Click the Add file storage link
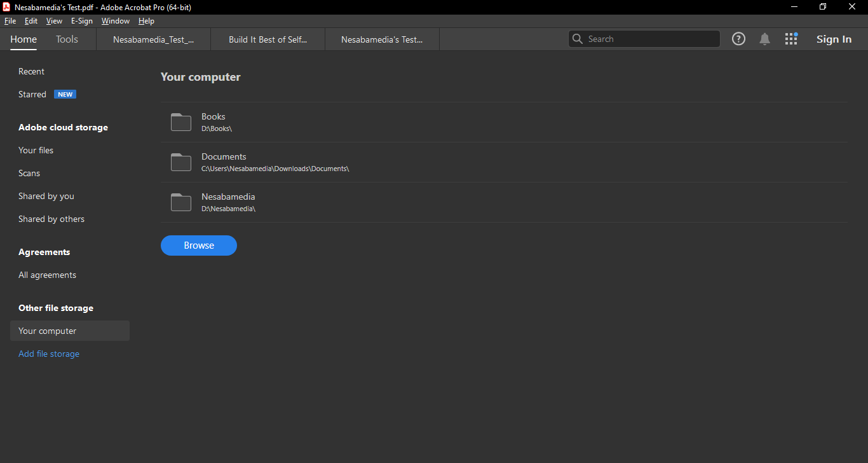Screen dimensions: 868x463 point(49,354)
